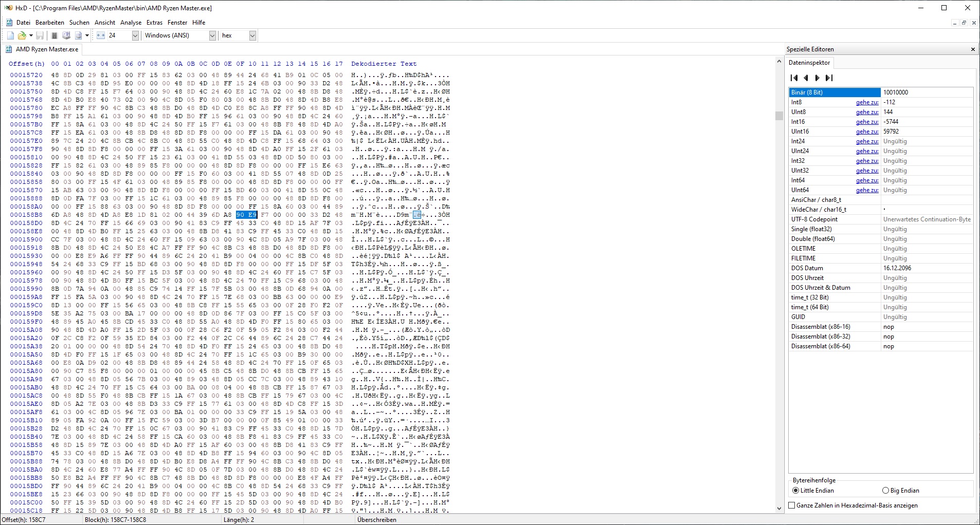Select the Binär (8 Bit) row
The height and width of the screenshot is (525, 980).
point(881,92)
